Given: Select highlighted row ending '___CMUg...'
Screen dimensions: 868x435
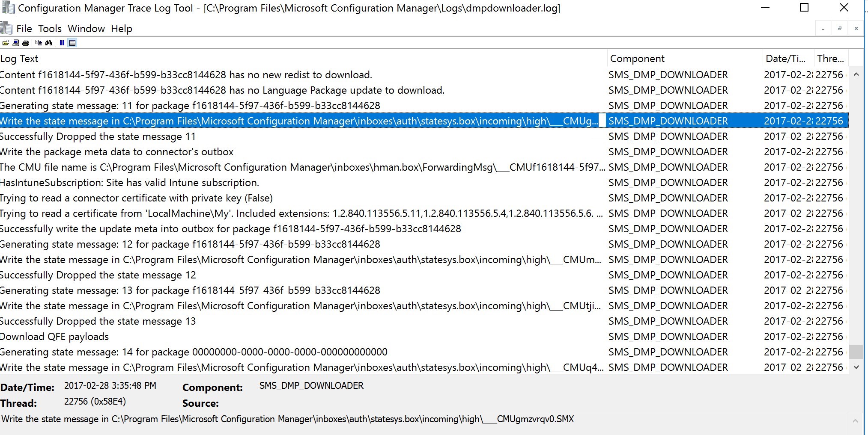Looking at the screenshot, I should [x=424, y=121].
